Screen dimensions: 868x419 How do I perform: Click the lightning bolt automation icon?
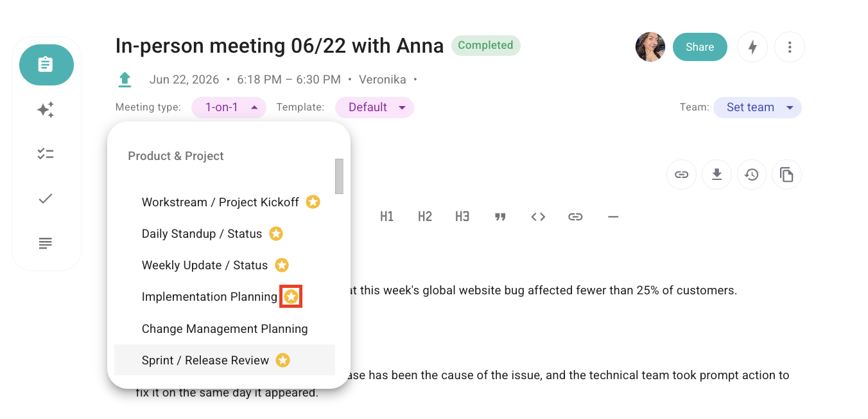click(x=752, y=48)
